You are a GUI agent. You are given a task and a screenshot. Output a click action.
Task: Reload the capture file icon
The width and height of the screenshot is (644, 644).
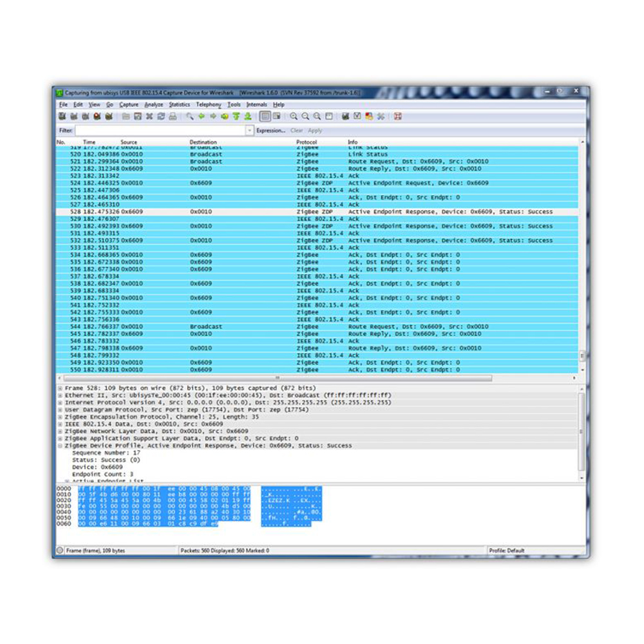coord(161,117)
